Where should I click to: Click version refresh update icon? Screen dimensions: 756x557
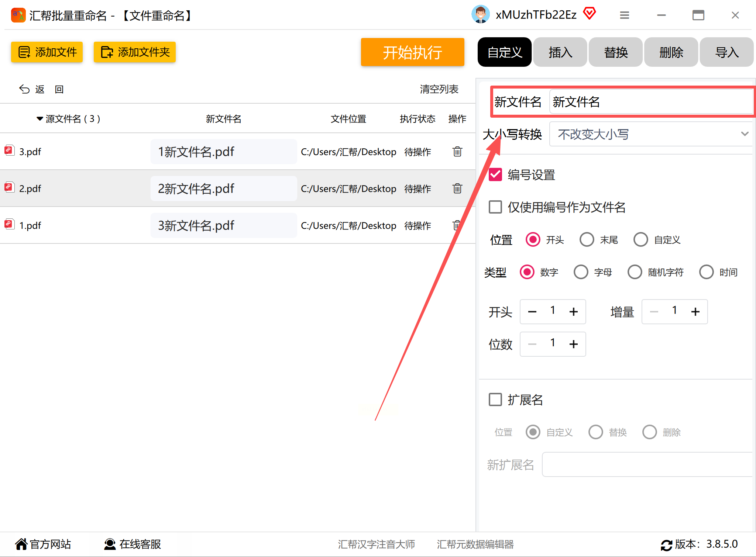[x=666, y=545]
